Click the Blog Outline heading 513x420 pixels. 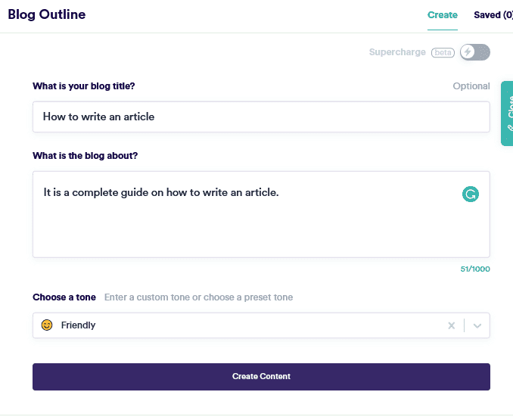point(47,14)
